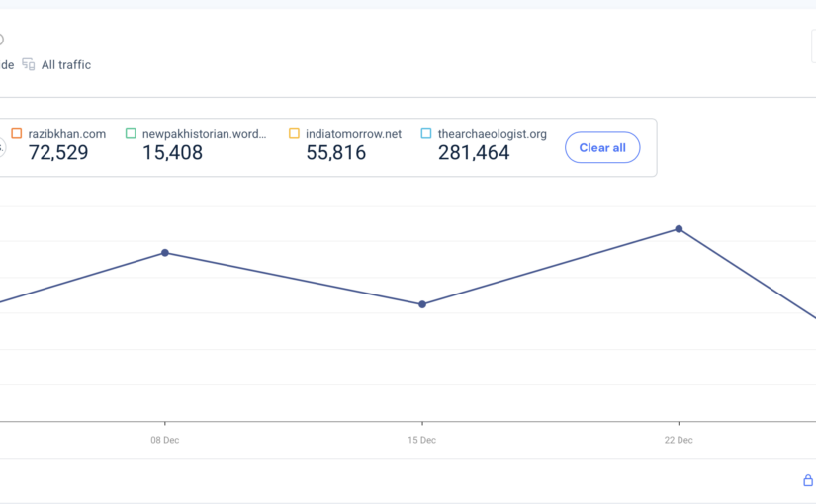Viewport: 816px width, 504px height.
Task: Tick the razibkhan.com checkbox
Action: tap(17, 134)
